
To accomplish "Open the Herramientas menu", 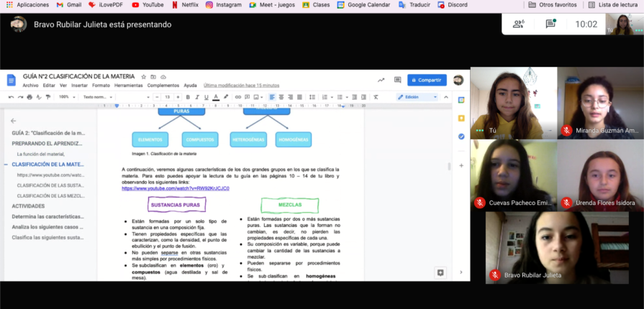I will pyautogui.click(x=128, y=86).
